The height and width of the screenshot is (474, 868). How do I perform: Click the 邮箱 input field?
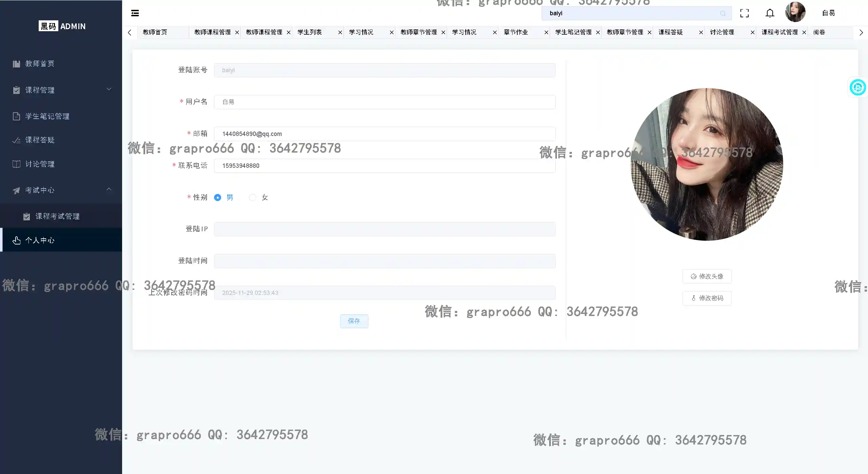pos(384,134)
